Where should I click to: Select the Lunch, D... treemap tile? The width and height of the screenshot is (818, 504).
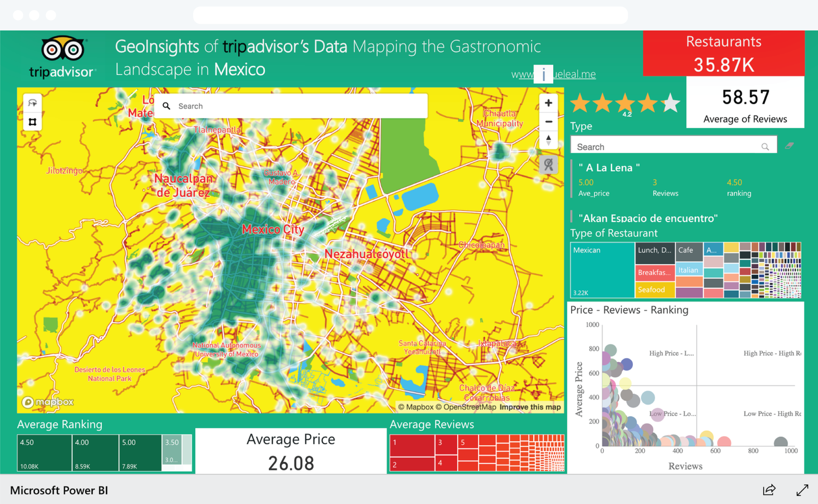(x=655, y=253)
